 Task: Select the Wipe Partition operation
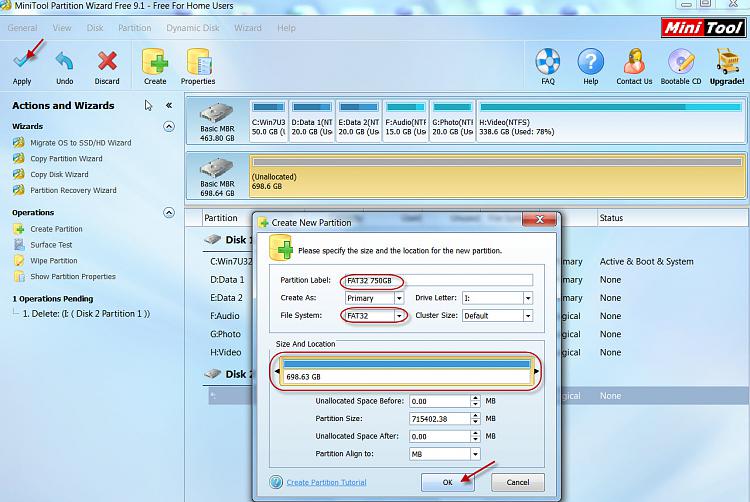click(54, 261)
